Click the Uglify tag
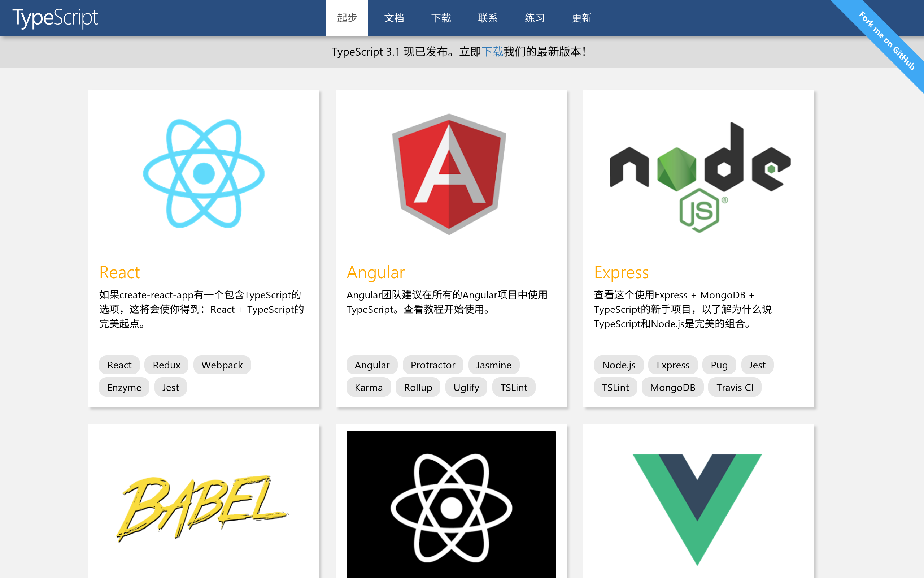The image size is (924, 578). (x=466, y=387)
